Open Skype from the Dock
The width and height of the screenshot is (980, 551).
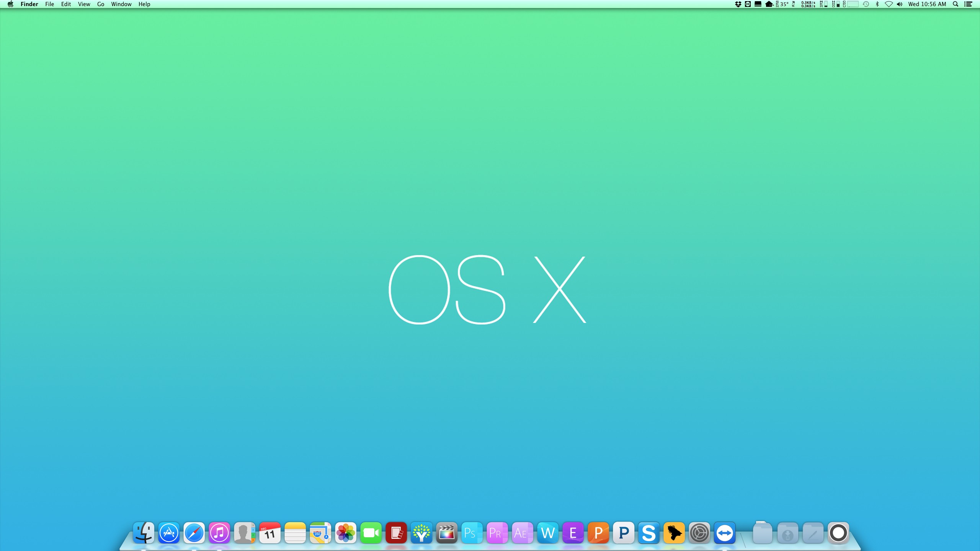(x=648, y=533)
